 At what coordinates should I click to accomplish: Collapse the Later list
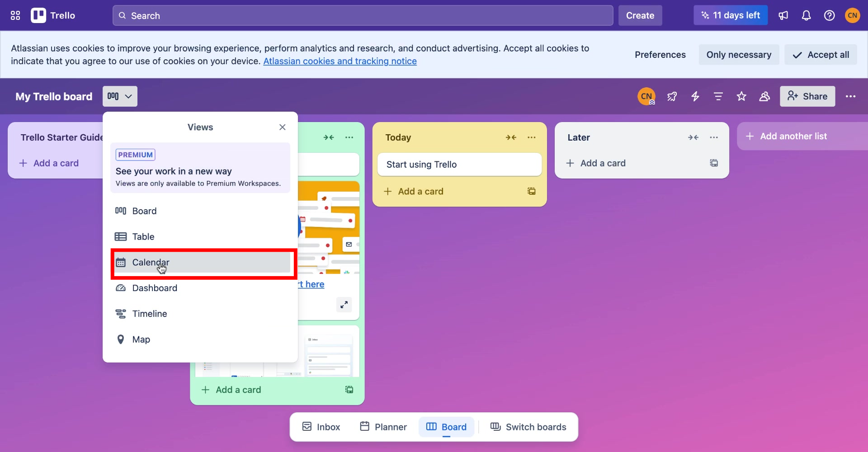693,137
